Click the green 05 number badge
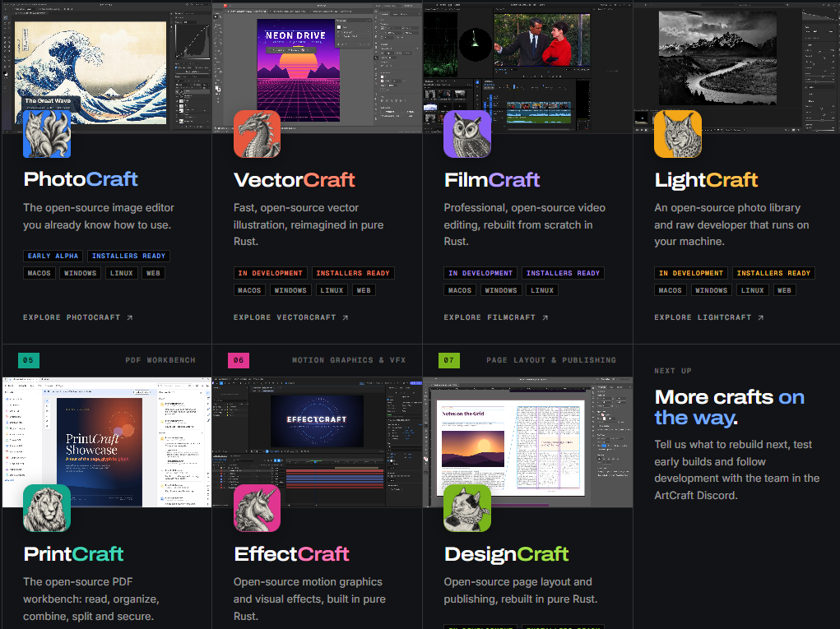 [29, 360]
